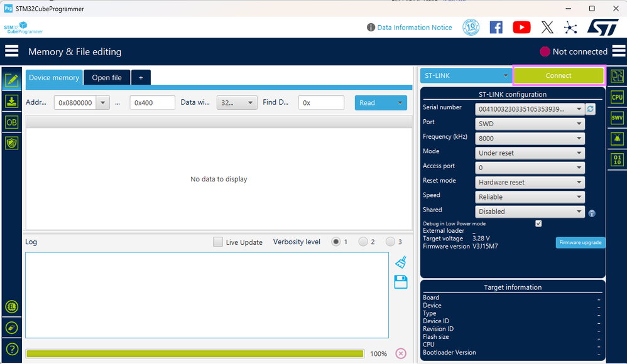This screenshot has height=364, width=627.
Task: Click the 10 years anniversary badge icon
Action: [x=471, y=28]
